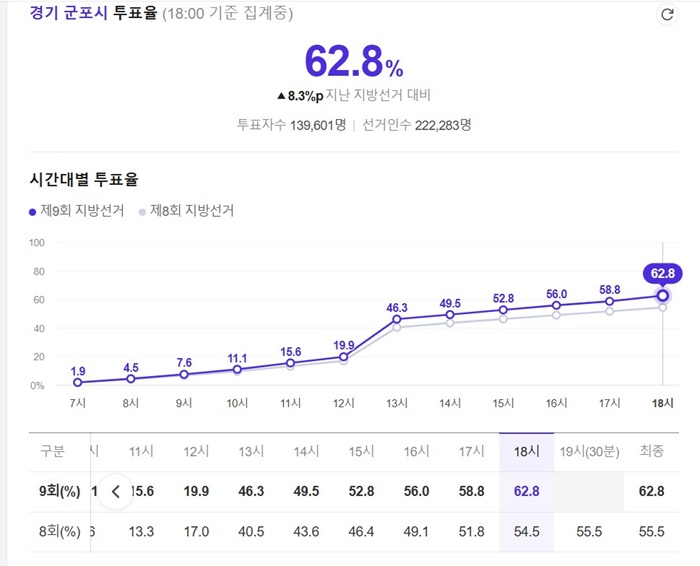Click the (18:00 기준 집계중) status text
Screen dimensions: 700x566
[x=227, y=13]
